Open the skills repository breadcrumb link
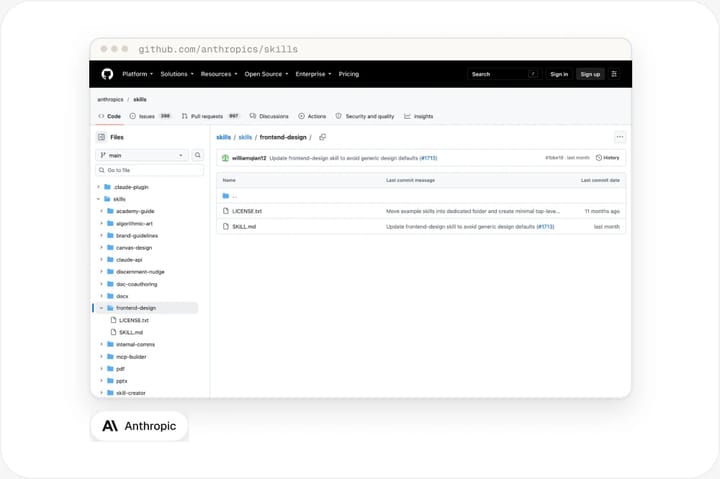720x479 pixels. (x=140, y=99)
